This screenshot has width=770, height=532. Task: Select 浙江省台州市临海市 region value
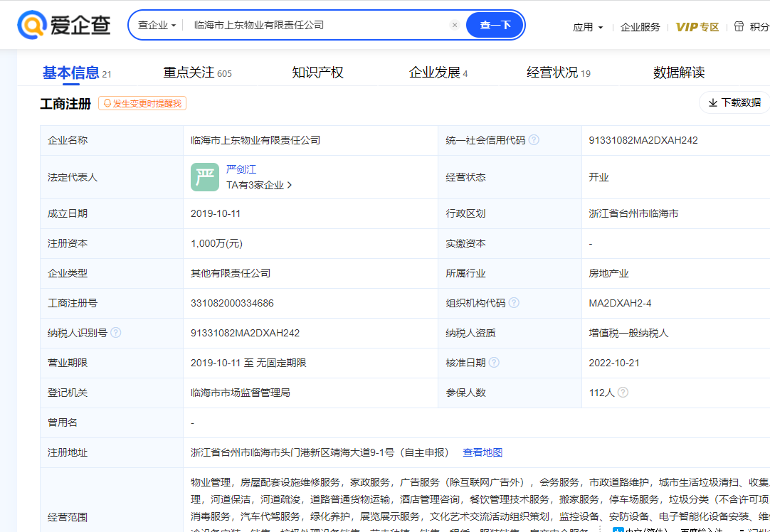coord(633,213)
